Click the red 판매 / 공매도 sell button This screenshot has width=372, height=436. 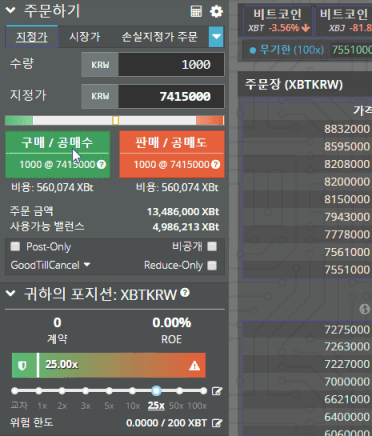click(x=172, y=154)
